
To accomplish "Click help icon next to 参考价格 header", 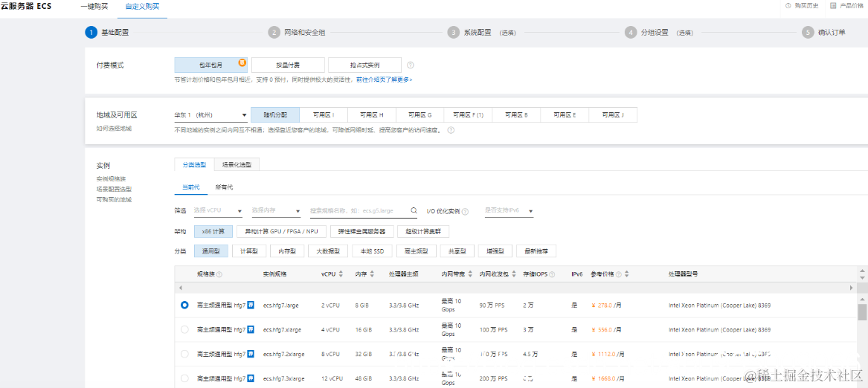I will (x=618, y=274).
